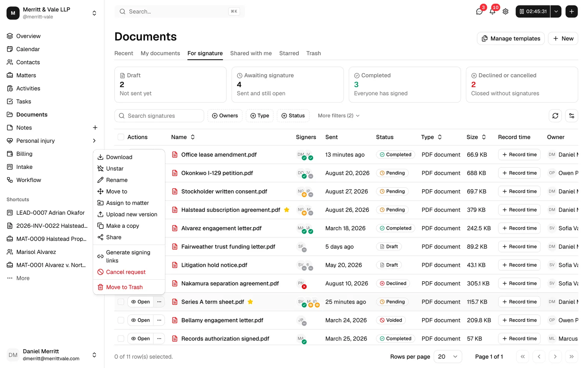Toggle the star on Series A term sheet.pdf
The height and width of the screenshot is (368, 588).
[x=250, y=302]
